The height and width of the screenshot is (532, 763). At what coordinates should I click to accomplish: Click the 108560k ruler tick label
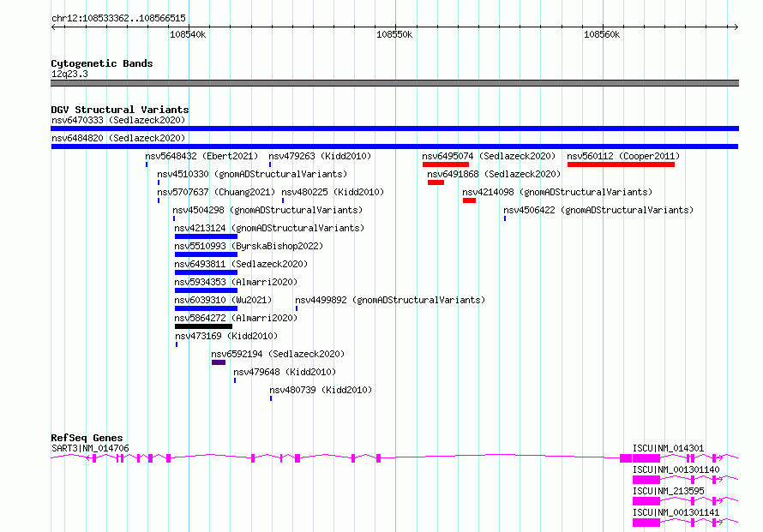coord(602,34)
